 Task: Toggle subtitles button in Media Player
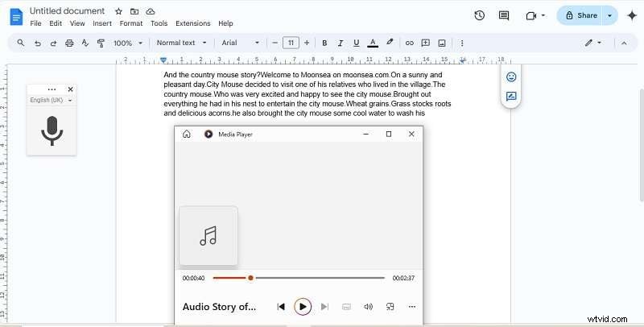tap(346, 306)
